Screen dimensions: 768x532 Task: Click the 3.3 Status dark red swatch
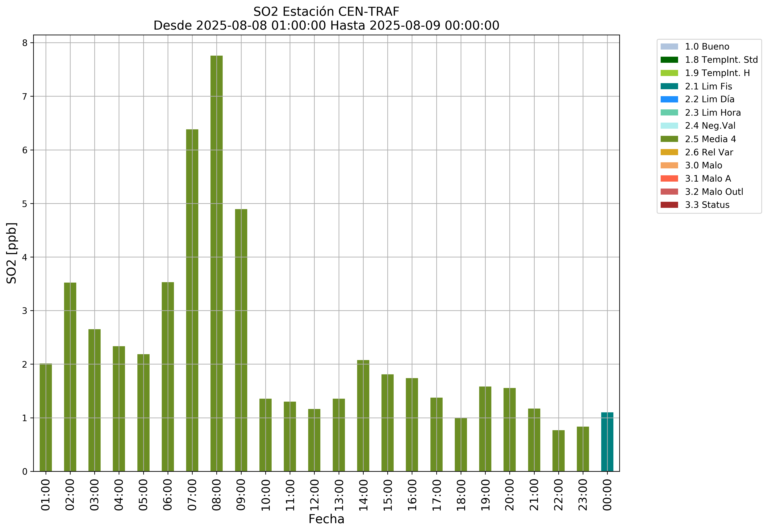click(669, 205)
